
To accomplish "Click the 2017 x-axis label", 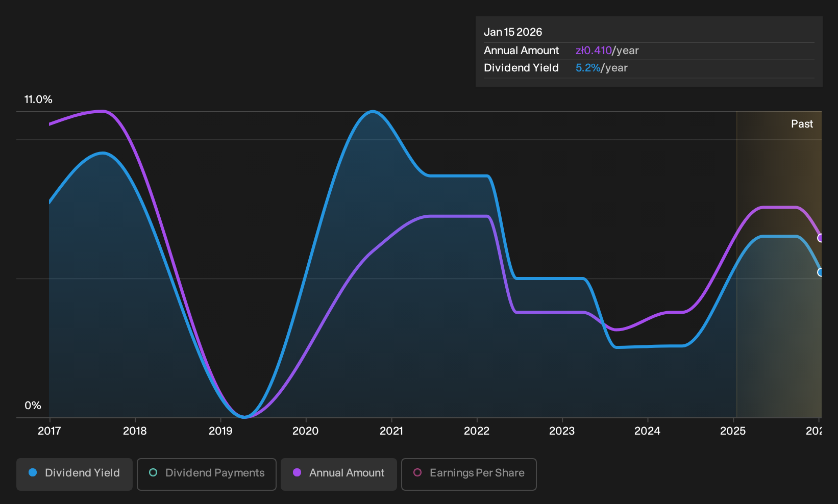I will click(x=50, y=431).
